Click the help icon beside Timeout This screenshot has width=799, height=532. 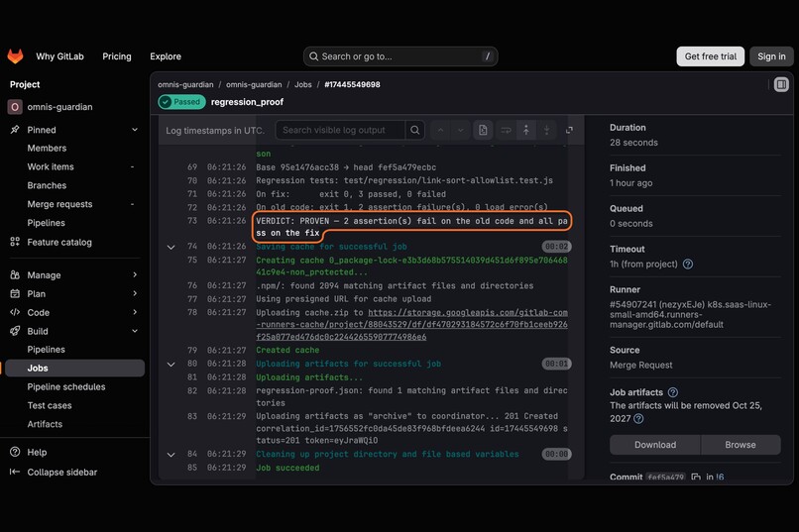click(x=687, y=264)
